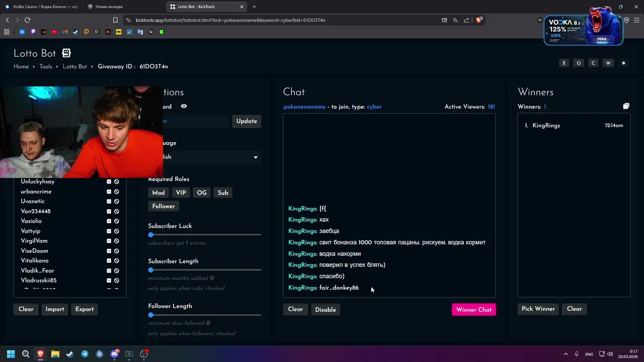Adjust the Subscriber Luck slider handle
Screen dimensions: 644x362
click(151, 235)
